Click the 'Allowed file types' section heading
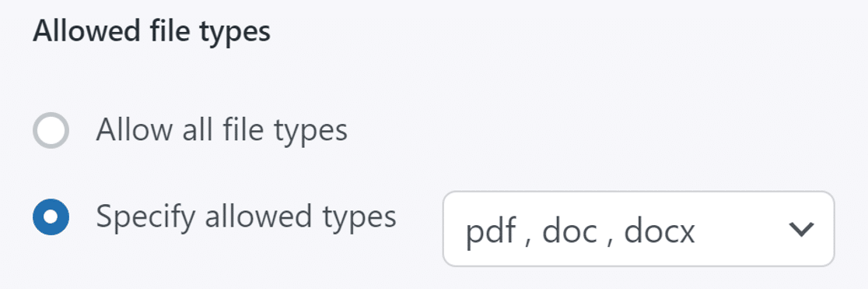 (152, 32)
